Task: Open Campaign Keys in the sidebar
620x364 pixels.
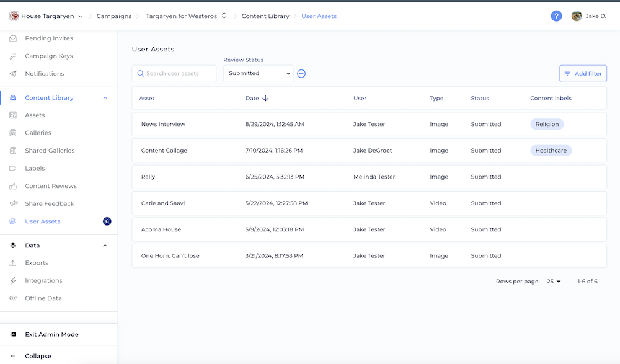Action: point(49,56)
